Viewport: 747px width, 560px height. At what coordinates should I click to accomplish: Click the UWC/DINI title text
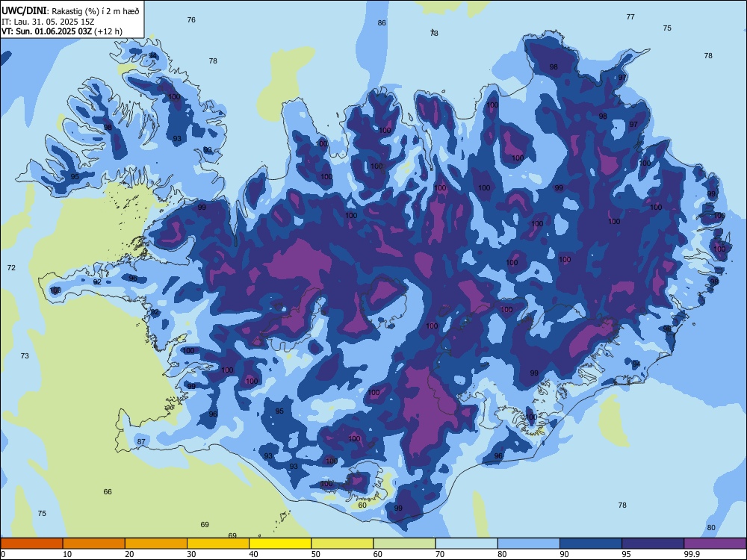pos(25,10)
